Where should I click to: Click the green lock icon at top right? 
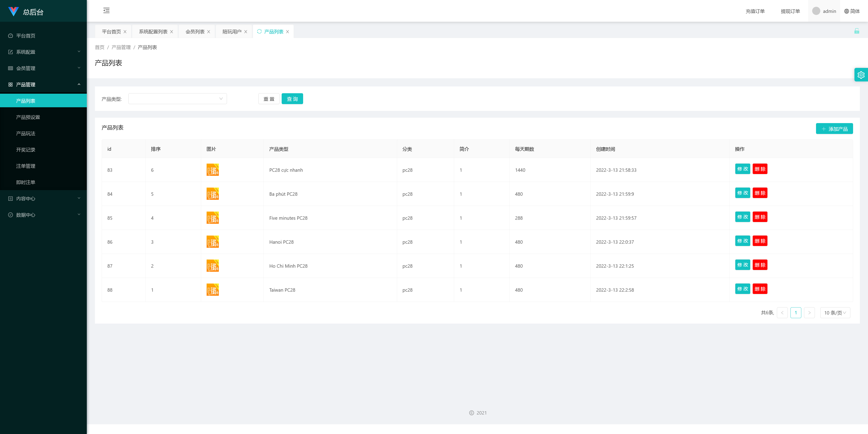(x=856, y=31)
